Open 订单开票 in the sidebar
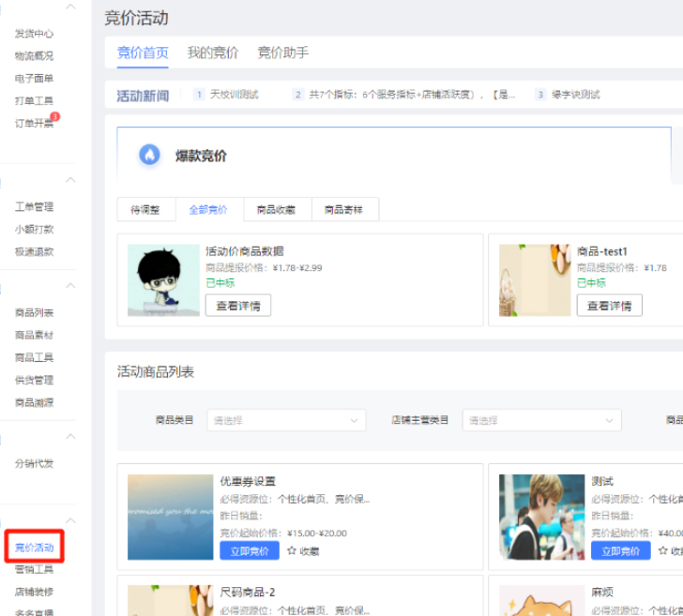683x616 pixels. [x=35, y=123]
